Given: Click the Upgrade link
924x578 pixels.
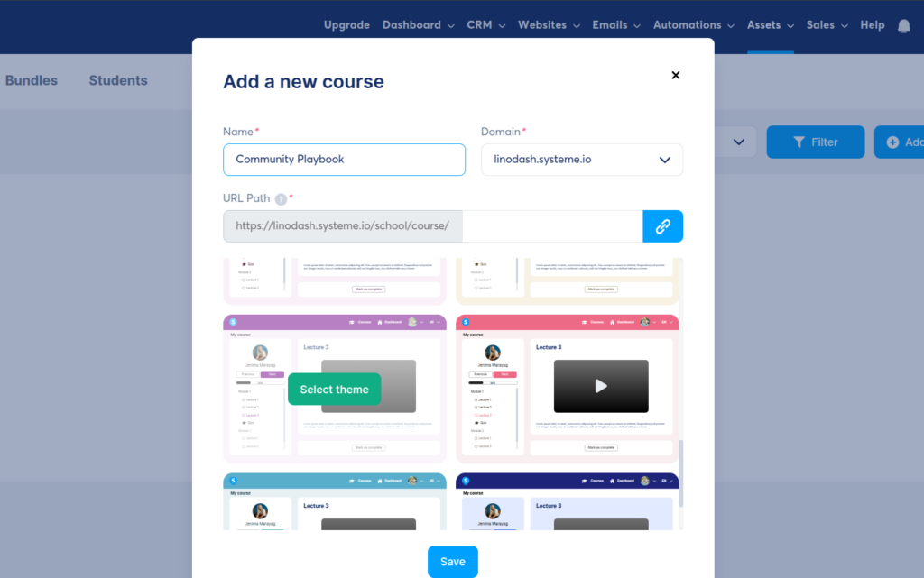Looking at the screenshot, I should click(x=346, y=24).
